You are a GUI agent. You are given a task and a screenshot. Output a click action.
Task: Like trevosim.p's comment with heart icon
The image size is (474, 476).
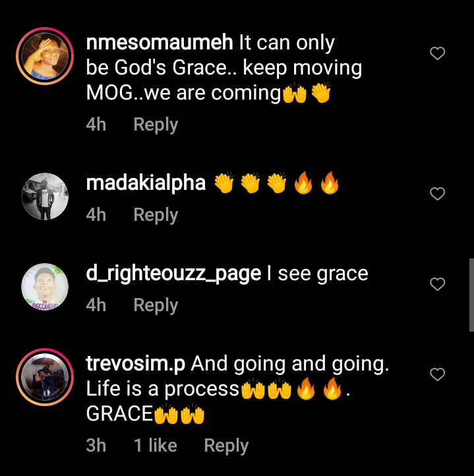coord(437,374)
